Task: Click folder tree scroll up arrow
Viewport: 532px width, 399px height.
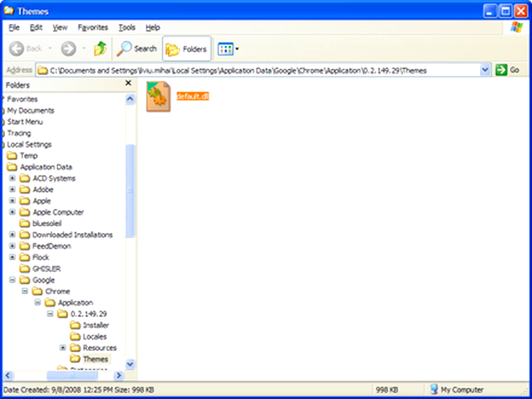Action: point(130,99)
